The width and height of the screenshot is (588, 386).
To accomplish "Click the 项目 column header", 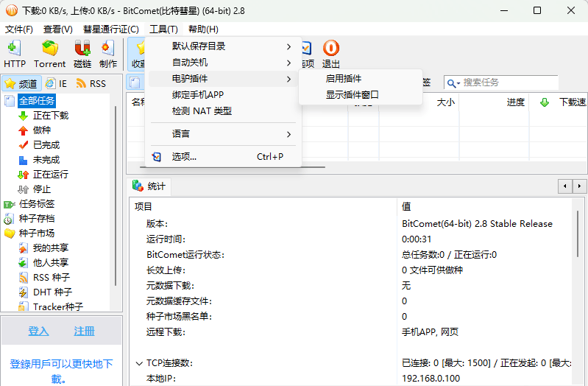I will pos(263,206).
